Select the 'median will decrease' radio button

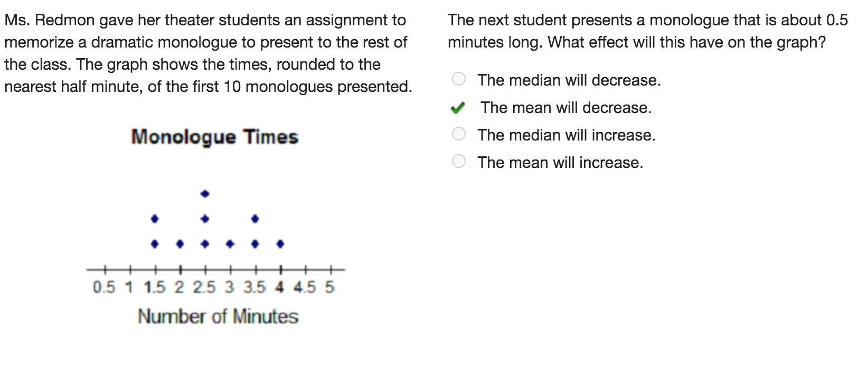pos(459,79)
